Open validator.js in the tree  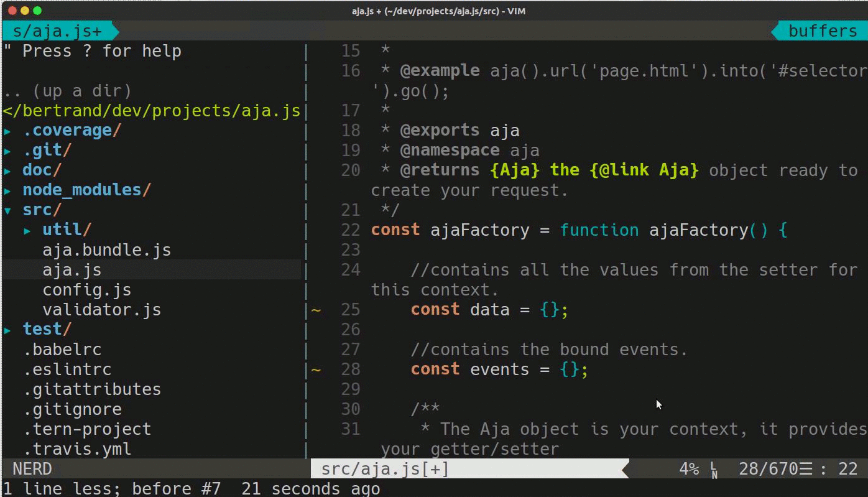(x=102, y=310)
